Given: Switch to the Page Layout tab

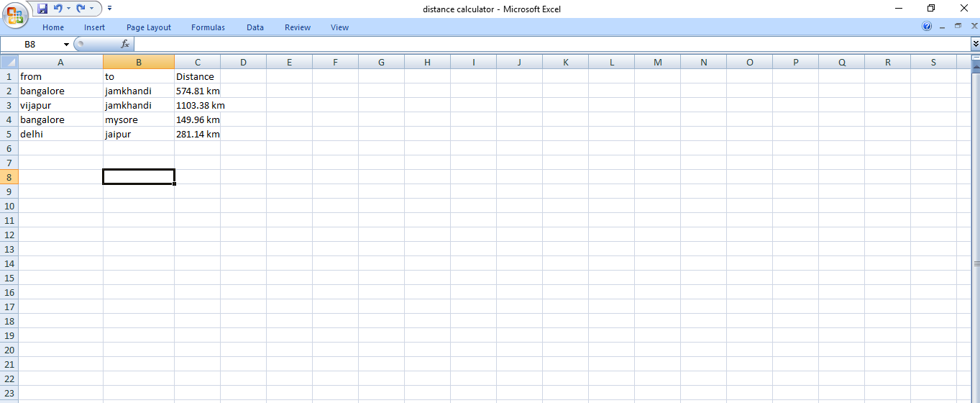Looking at the screenshot, I should tap(149, 27).
